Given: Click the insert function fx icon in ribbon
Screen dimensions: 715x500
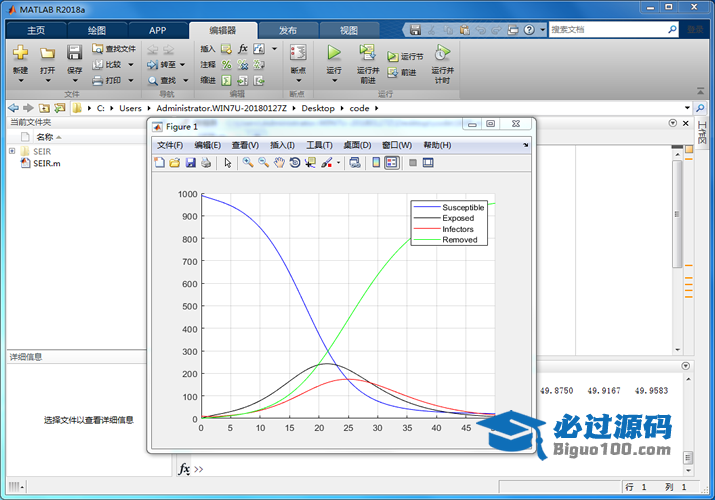Looking at the screenshot, I should coord(243,48).
